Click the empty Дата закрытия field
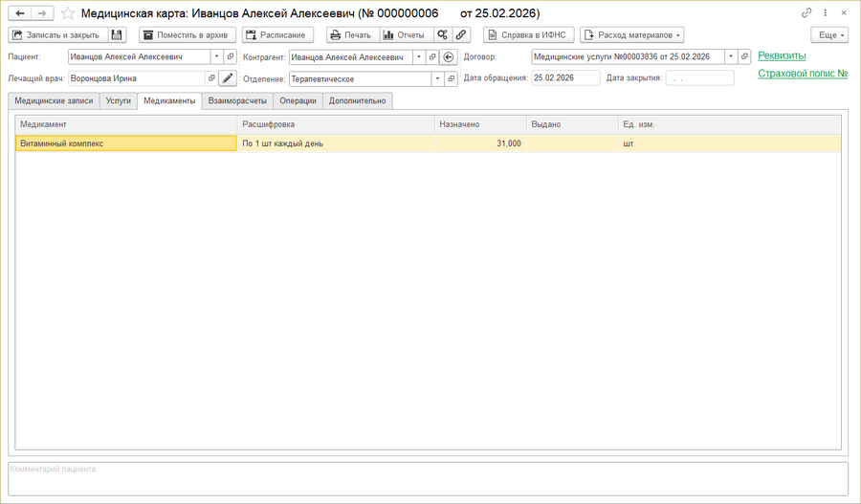 click(699, 78)
